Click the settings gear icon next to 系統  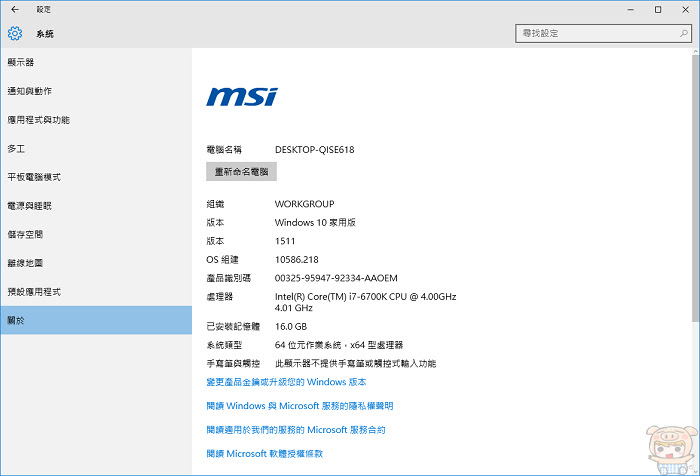15,33
